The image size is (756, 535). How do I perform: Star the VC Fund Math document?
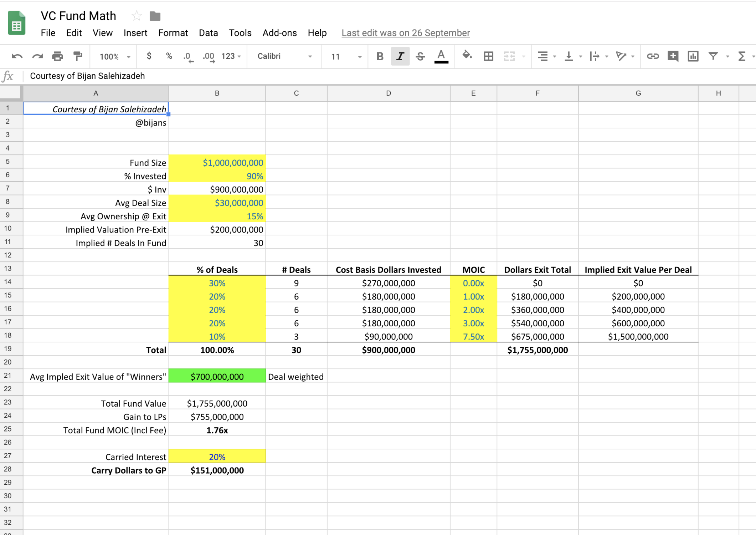click(136, 16)
